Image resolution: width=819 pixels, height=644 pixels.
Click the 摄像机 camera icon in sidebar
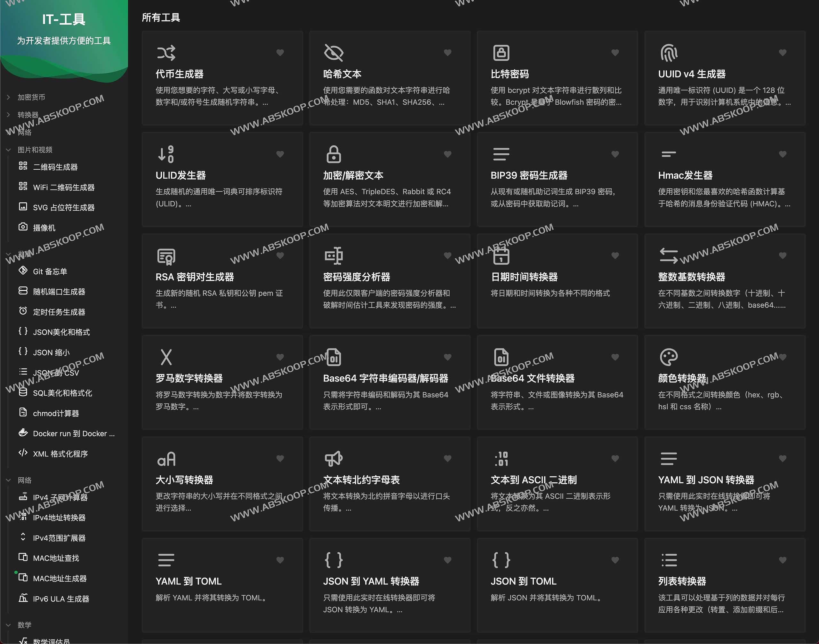[23, 227]
